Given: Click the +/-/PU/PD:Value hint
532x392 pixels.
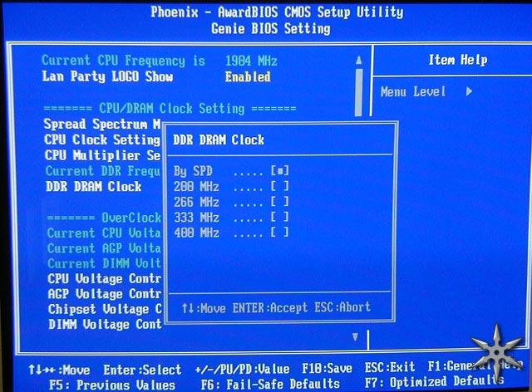Looking at the screenshot, I should [x=242, y=369].
